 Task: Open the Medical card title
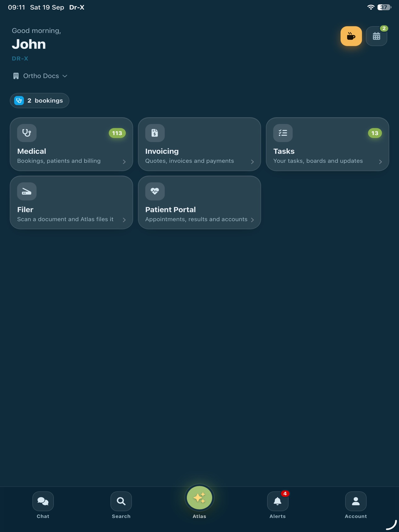pos(32,151)
